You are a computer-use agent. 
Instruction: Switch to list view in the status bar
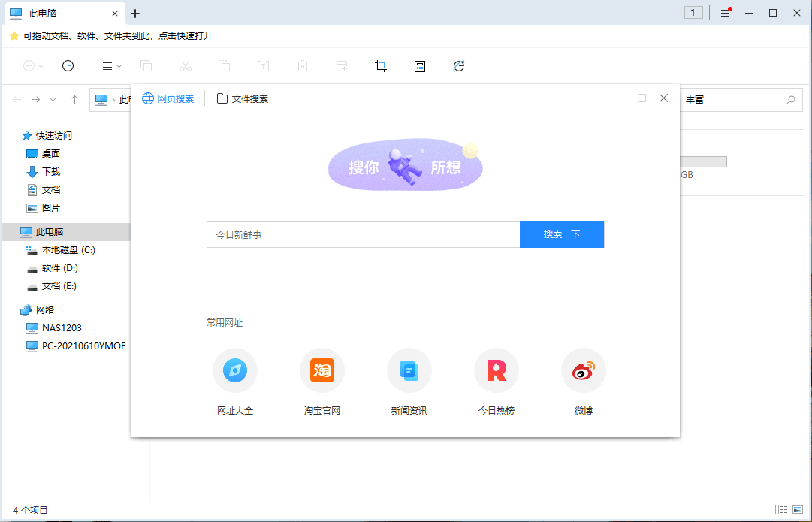[782, 510]
